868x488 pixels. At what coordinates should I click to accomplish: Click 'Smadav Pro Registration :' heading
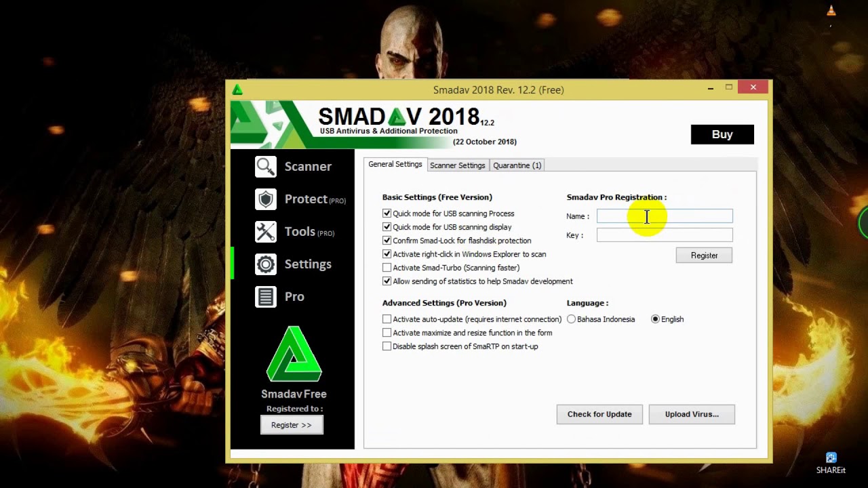pyautogui.click(x=616, y=197)
